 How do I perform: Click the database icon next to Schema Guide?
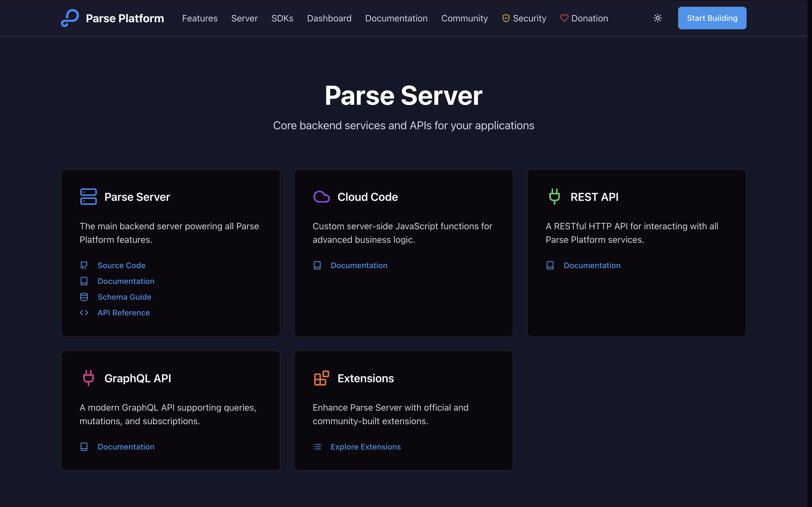[84, 297]
